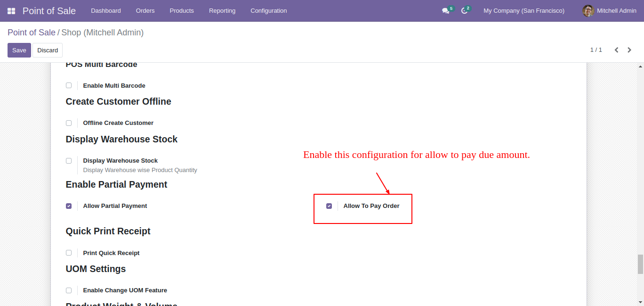The width and height of the screenshot is (644, 306).
Task: Save the configuration changes
Action: (x=19, y=50)
